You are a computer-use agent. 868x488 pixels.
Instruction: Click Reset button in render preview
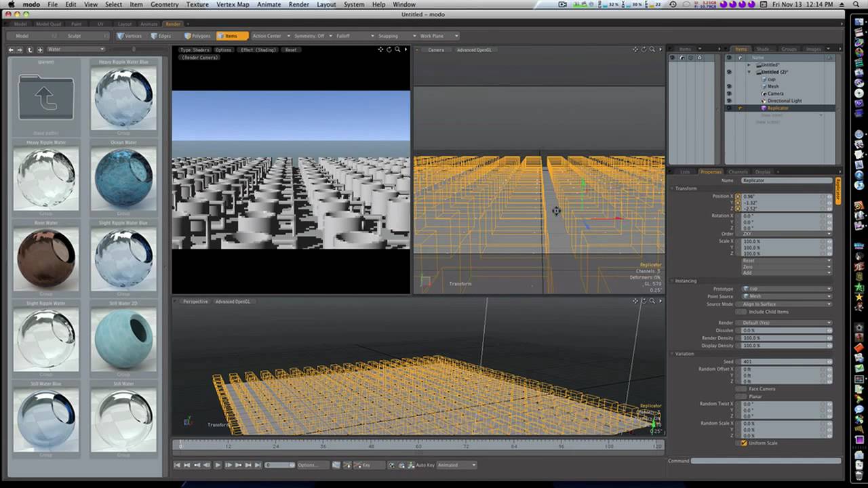291,50
